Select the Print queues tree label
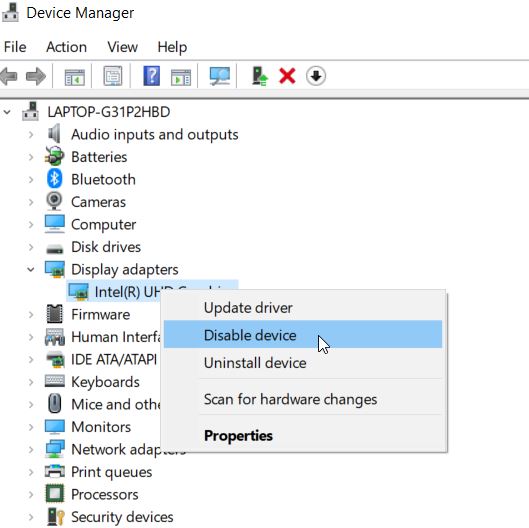 (111, 472)
